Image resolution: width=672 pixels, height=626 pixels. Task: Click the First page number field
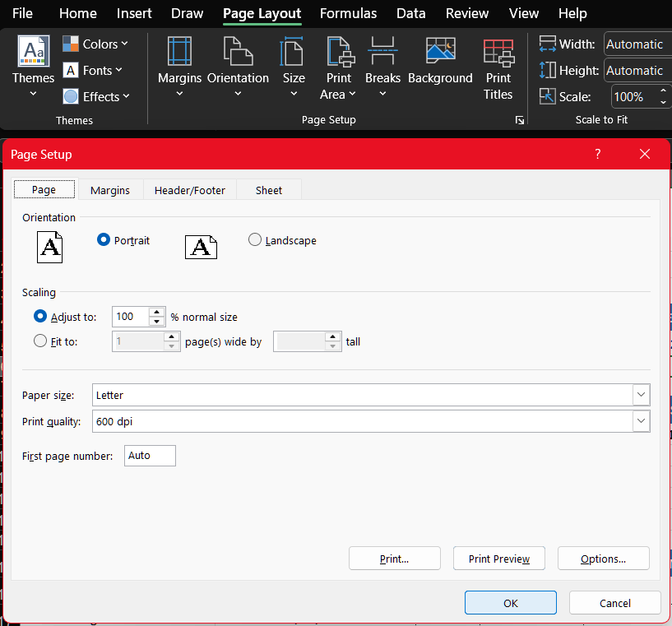[150, 456]
